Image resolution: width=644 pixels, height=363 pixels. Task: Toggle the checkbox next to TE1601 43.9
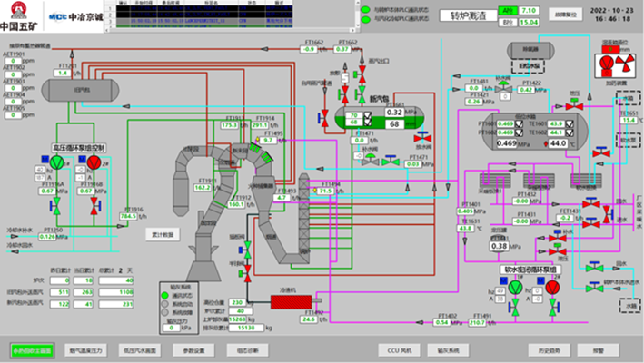[x=570, y=123]
